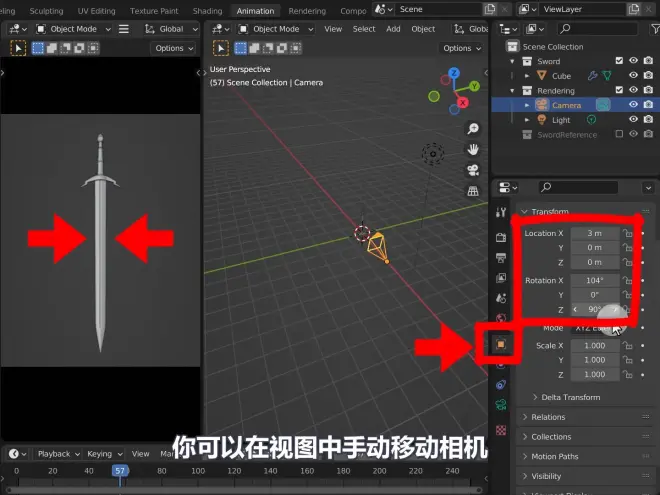
Task: Switch perspective/orthographic with the grid icon
Action: click(x=473, y=191)
